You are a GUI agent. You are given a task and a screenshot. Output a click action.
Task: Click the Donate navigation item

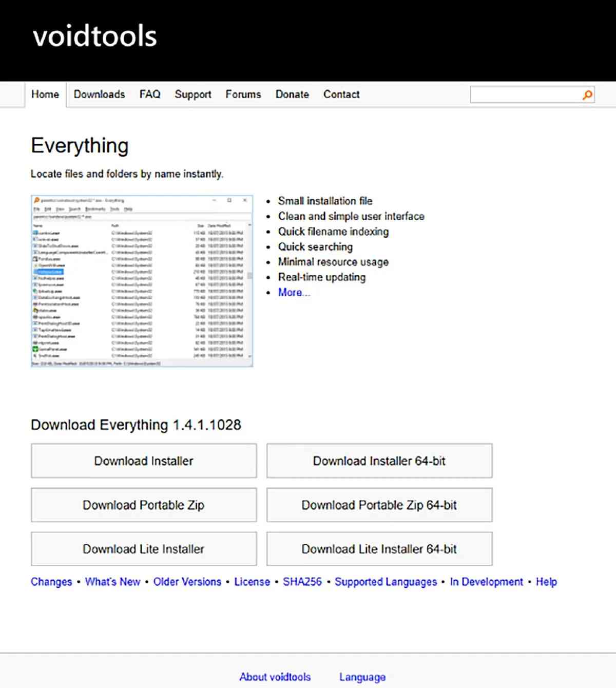click(x=292, y=94)
